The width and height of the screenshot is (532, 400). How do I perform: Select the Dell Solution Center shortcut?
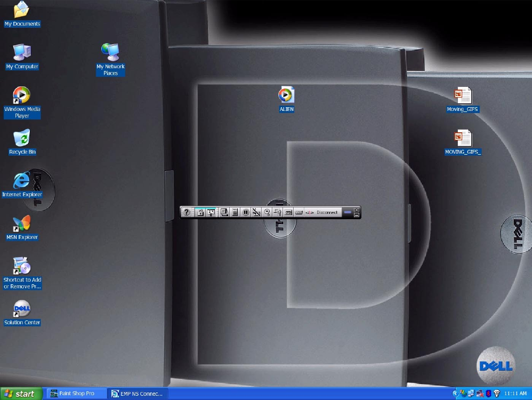(22, 313)
